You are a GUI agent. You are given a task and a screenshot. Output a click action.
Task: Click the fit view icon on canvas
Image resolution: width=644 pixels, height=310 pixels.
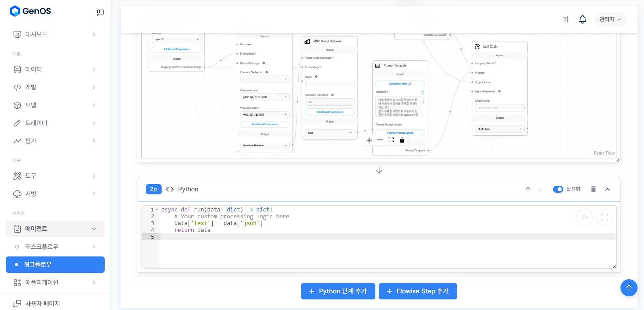tap(391, 140)
